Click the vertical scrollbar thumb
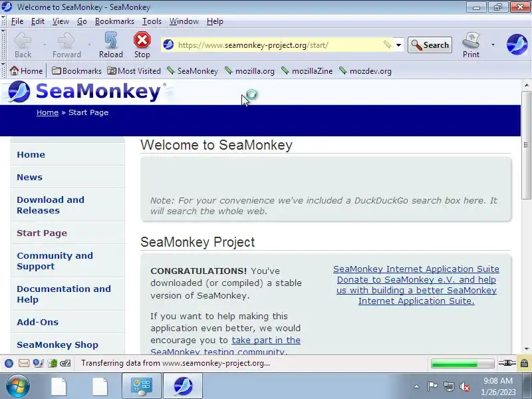This screenshot has width=532, height=399. pyautogui.click(x=526, y=145)
